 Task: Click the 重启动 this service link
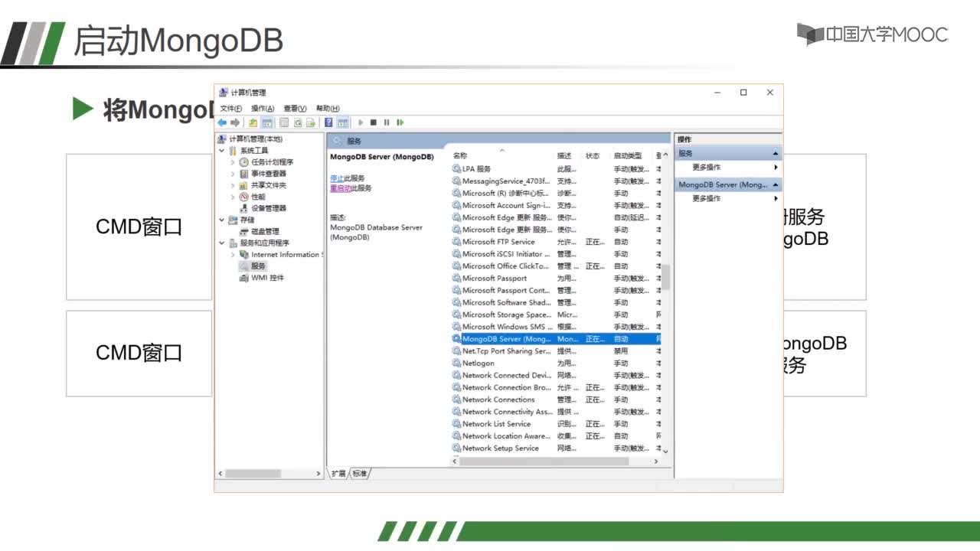(340, 188)
